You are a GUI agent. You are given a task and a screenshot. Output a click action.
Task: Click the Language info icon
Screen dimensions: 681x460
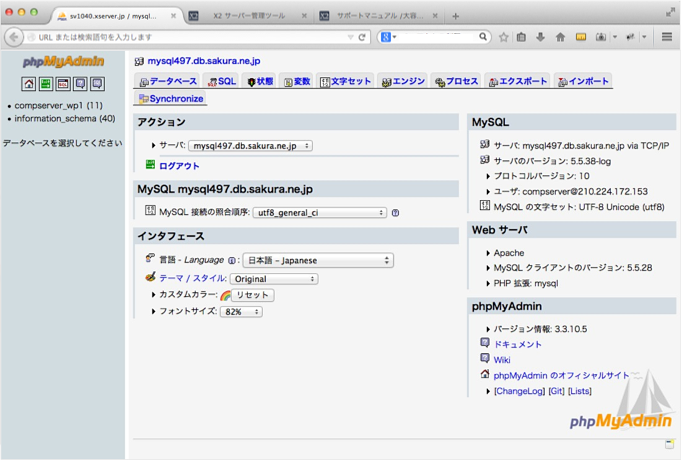coord(232,261)
